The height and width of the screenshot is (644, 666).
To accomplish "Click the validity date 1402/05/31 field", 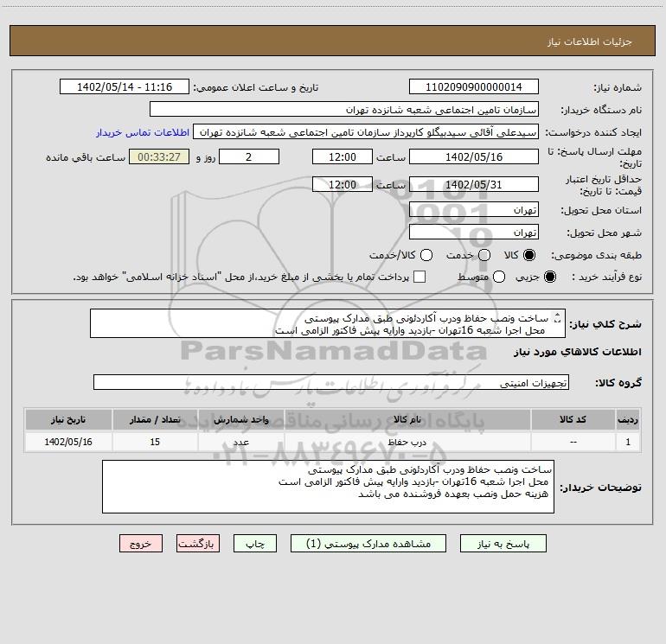I will [x=474, y=184].
